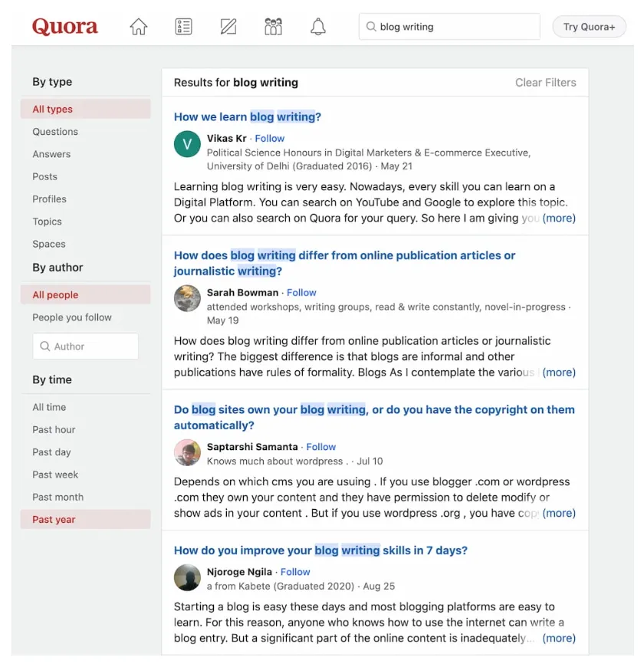Follow Njoroge Ngila

295,572
